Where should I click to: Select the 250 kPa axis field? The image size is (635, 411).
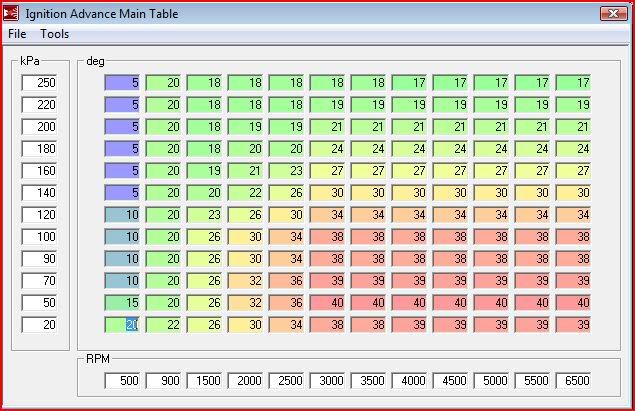click(x=40, y=83)
